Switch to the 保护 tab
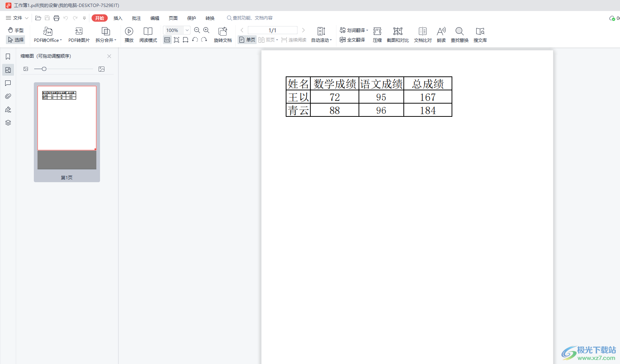Screen dimensions: 620x364 pyautogui.click(x=191, y=18)
